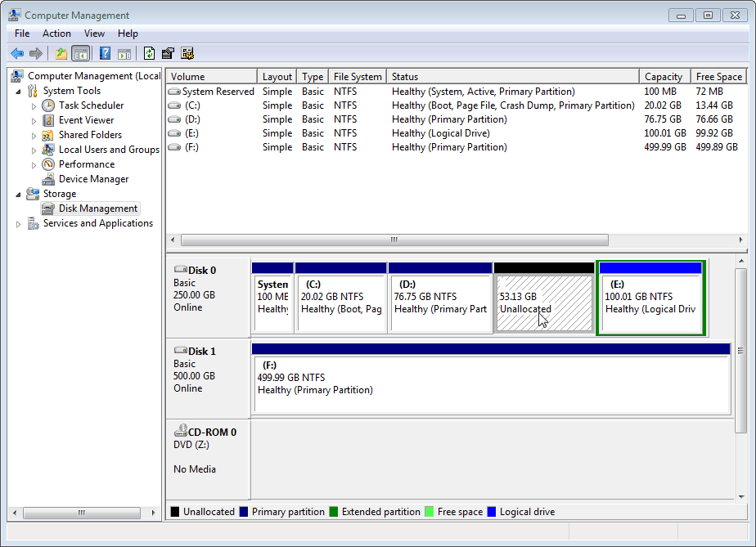Click the Disk 0 drive icon

(x=180, y=269)
